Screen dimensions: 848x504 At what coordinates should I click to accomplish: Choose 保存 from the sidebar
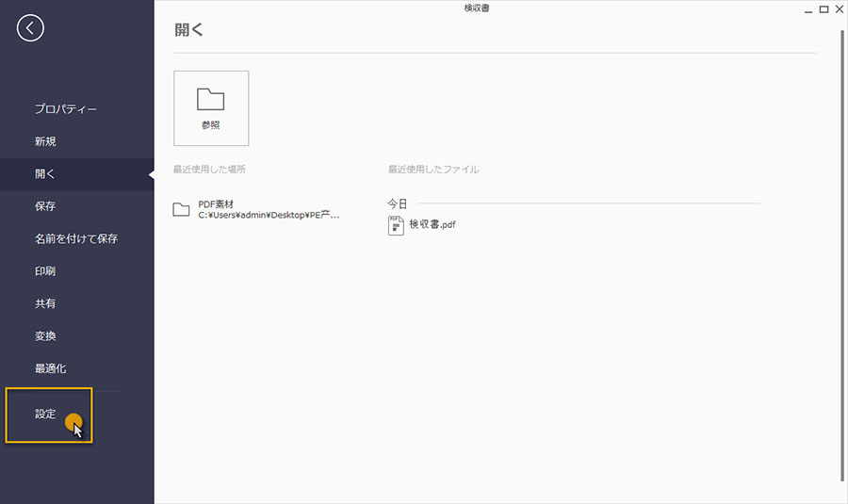[45, 206]
